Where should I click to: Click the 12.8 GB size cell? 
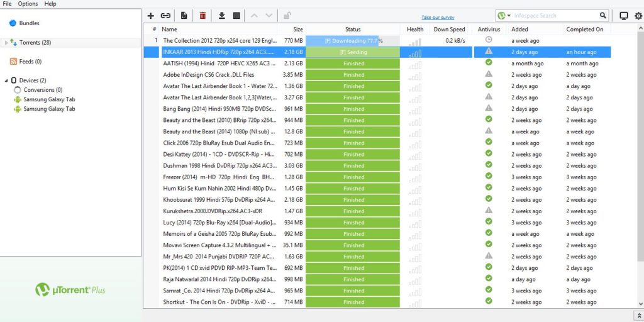pos(293,131)
